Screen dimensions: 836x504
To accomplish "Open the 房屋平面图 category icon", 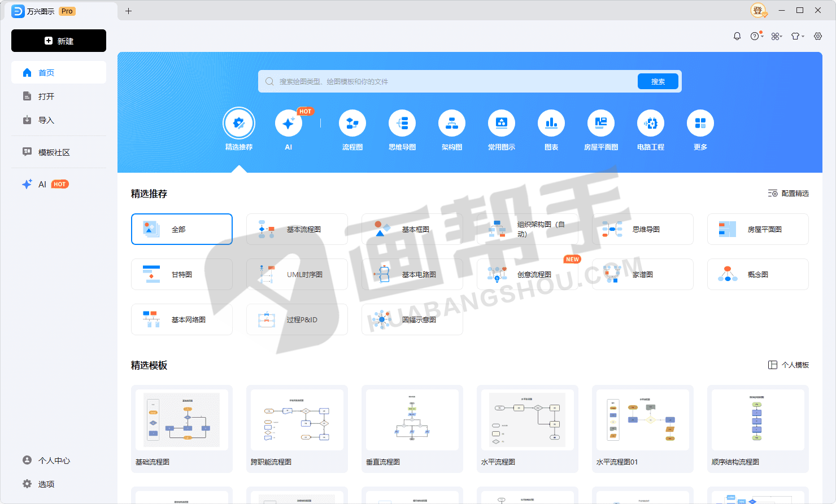I will [x=600, y=123].
